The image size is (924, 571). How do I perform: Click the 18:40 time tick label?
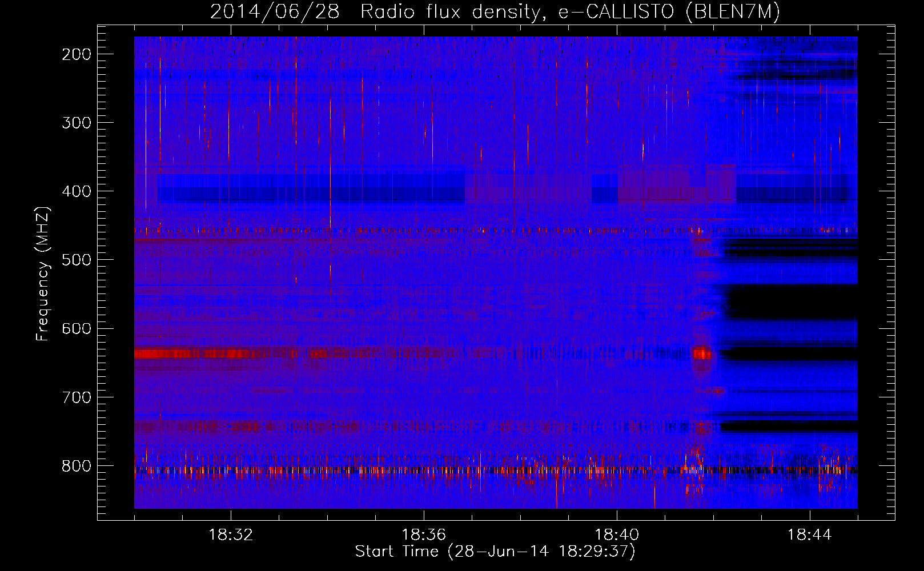click(x=617, y=535)
